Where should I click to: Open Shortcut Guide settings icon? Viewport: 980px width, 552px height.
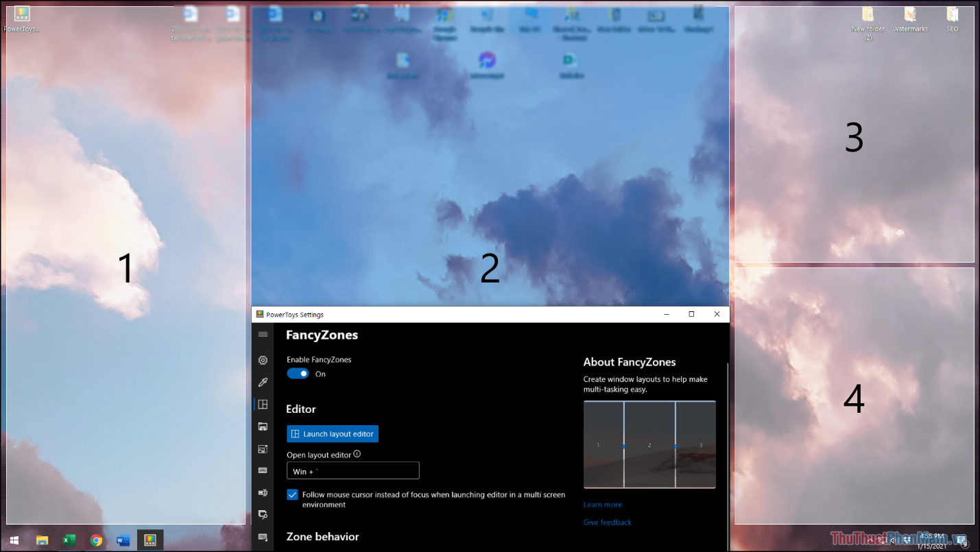(x=263, y=536)
